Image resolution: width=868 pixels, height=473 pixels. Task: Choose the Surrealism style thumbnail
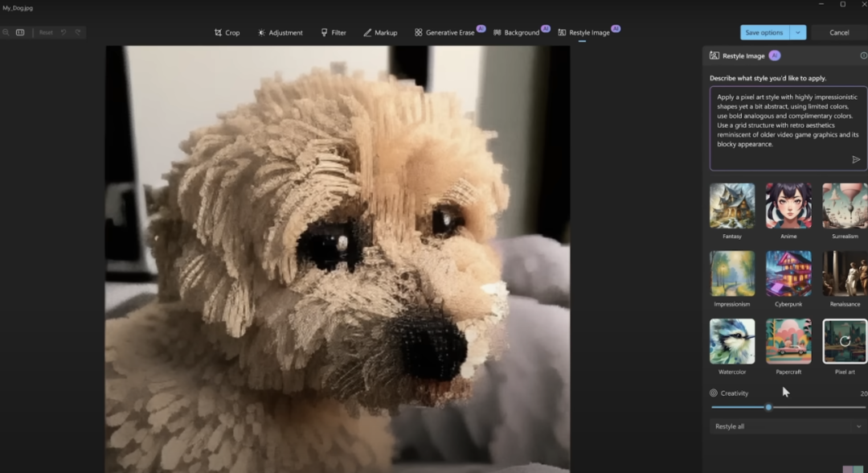click(x=845, y=206)
